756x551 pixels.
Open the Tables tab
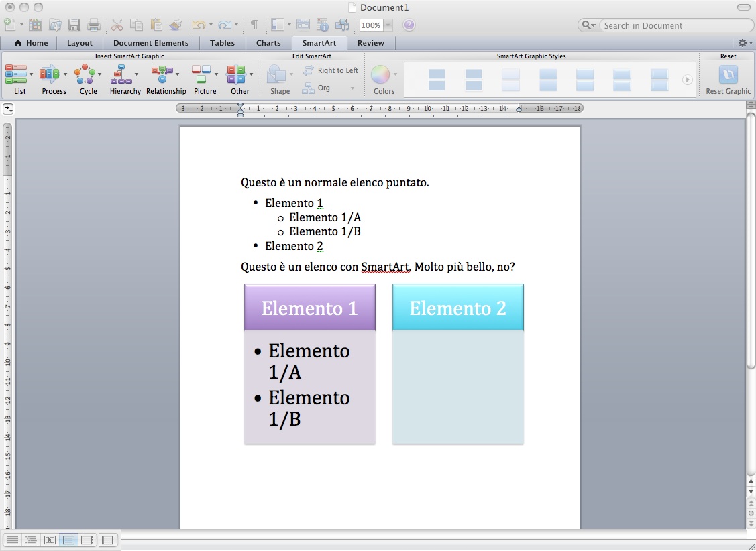tap(222, 43)
